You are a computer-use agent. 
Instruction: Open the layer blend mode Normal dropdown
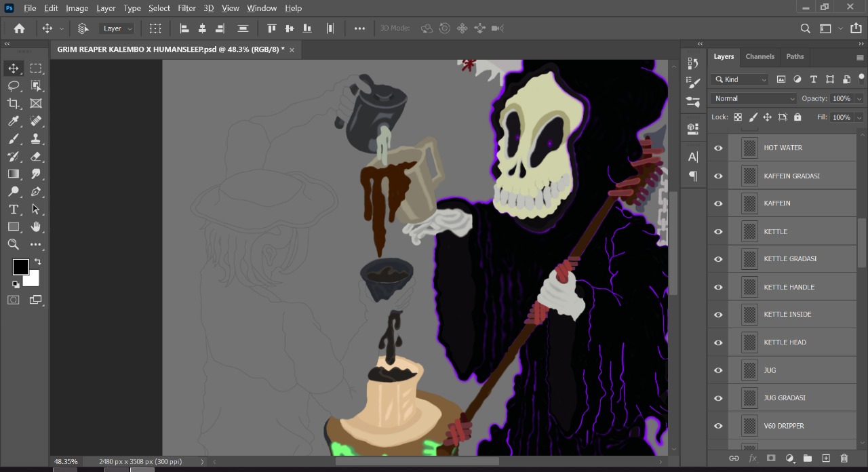(x=753, y=98)
